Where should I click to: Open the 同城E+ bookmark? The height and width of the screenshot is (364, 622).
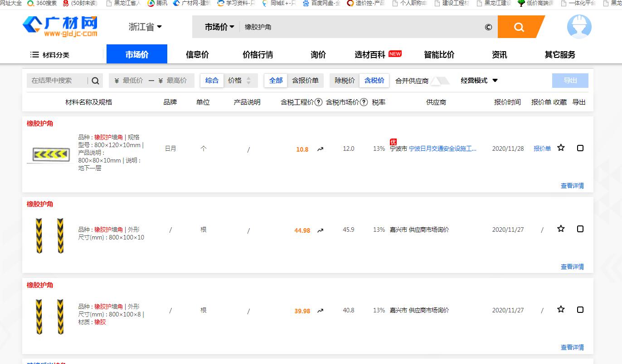279,3
